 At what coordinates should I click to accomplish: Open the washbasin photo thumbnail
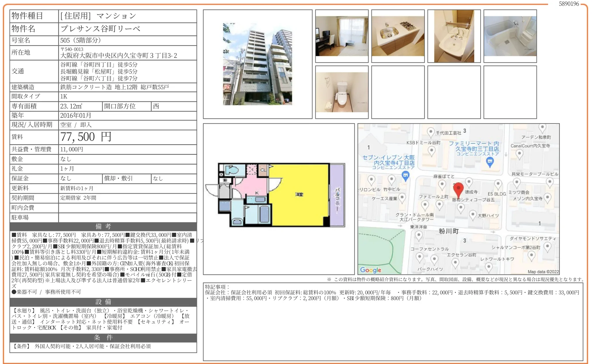(x=454, y=36)
